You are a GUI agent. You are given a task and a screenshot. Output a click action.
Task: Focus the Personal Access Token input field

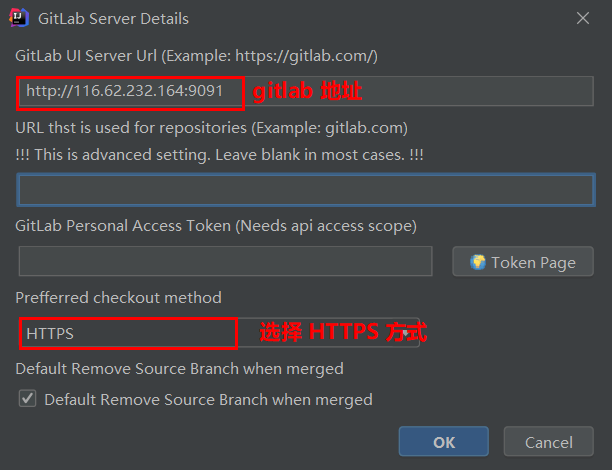coord(225,261)
